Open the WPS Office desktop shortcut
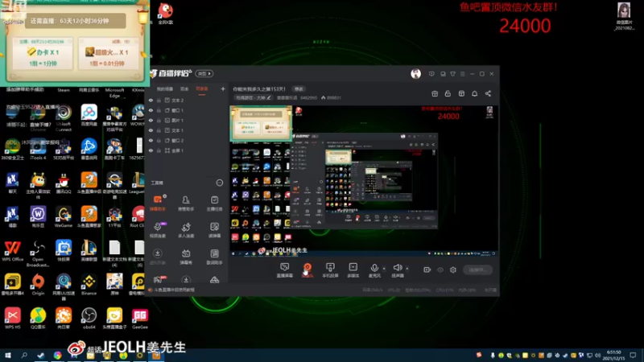This screenshot has height=362, width=644. 12,251
